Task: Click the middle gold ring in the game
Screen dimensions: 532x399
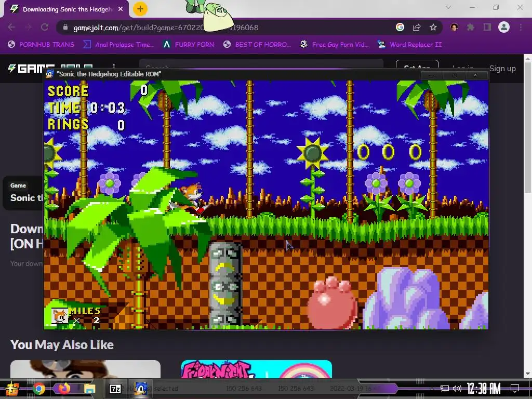Action: (x=389, y=152)
